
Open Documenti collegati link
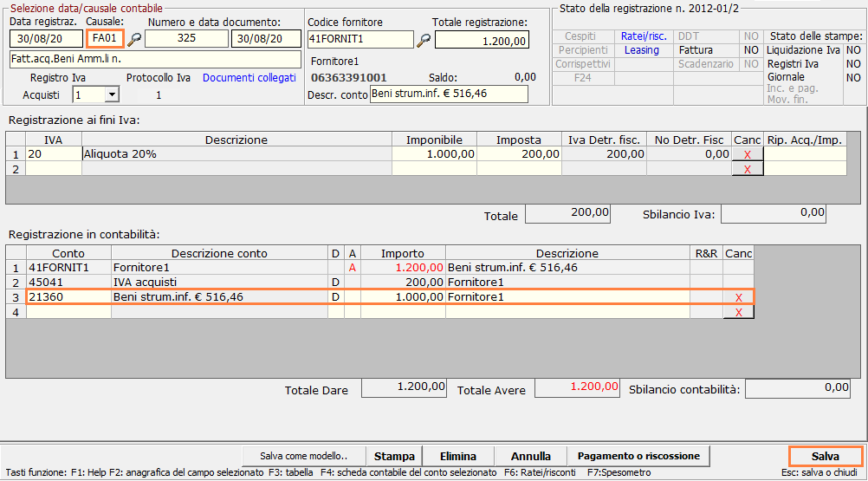pyautogui.click(x=249, y=78)
